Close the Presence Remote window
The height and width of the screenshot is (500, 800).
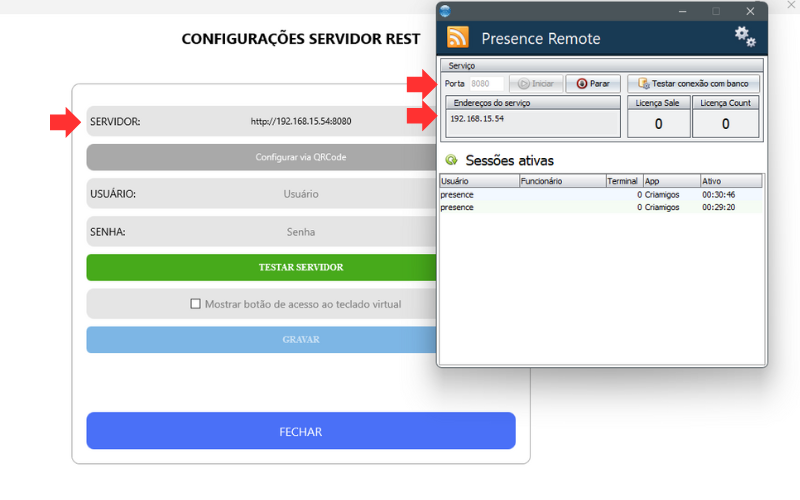tap(750, 11)
